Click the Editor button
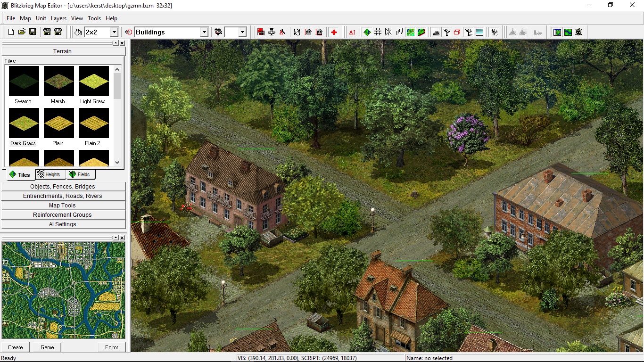Screen dimensions: 644x362 point(112,347)
